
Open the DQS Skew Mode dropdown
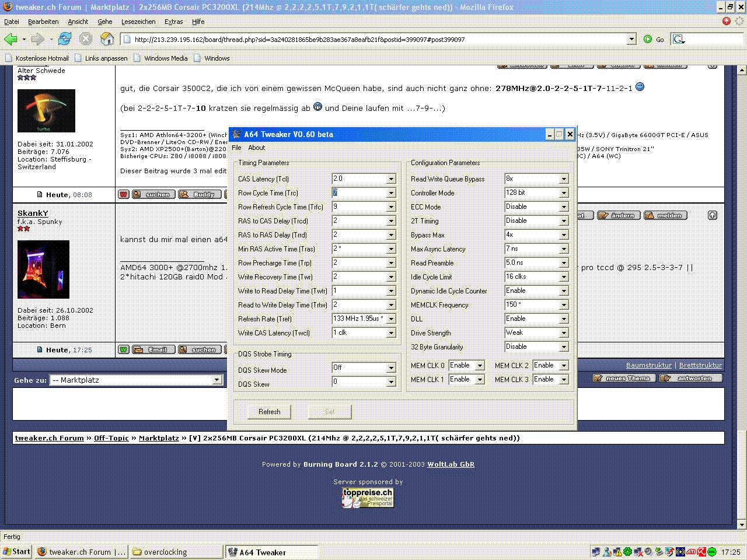(391, 368)
